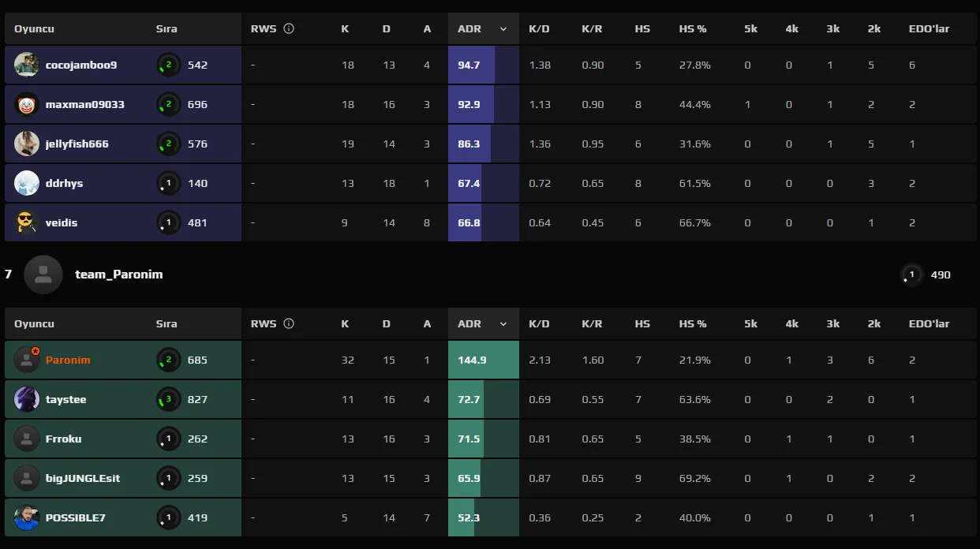Sort the top table by EDO'lar column
980x549 pixels.
coord(929,28)
